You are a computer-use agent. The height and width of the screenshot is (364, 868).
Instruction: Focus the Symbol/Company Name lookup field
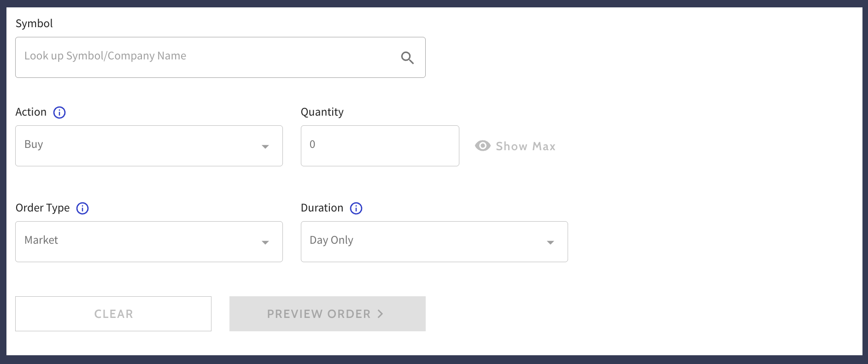coord(203,57)
